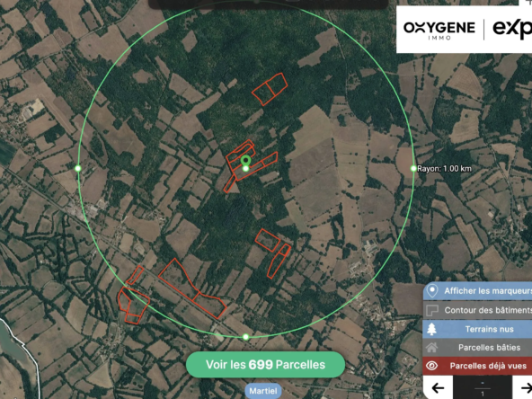Click the green location pin marker
532x399 pixels.
tap(246, 161)
